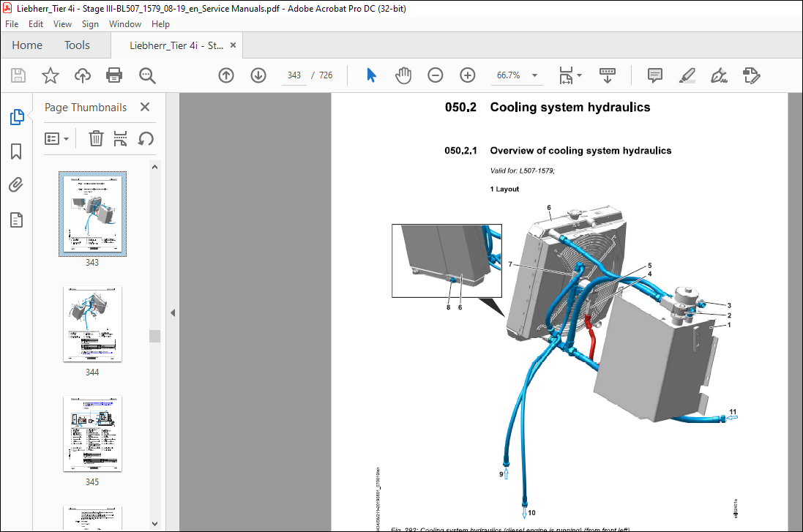Click the fit page width icon

pos(566,75)
